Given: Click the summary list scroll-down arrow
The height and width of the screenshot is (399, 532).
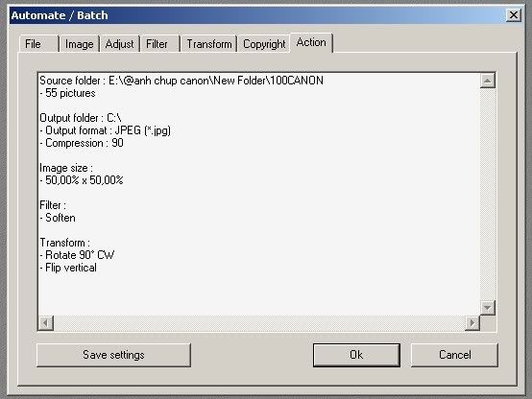Looking at the screenshot, I should click(x=488, y=308).
